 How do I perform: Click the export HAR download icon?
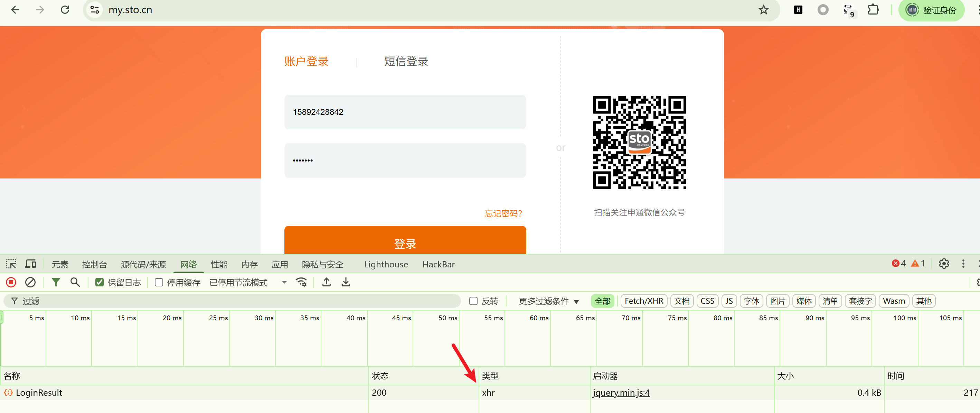click(346, 282)
